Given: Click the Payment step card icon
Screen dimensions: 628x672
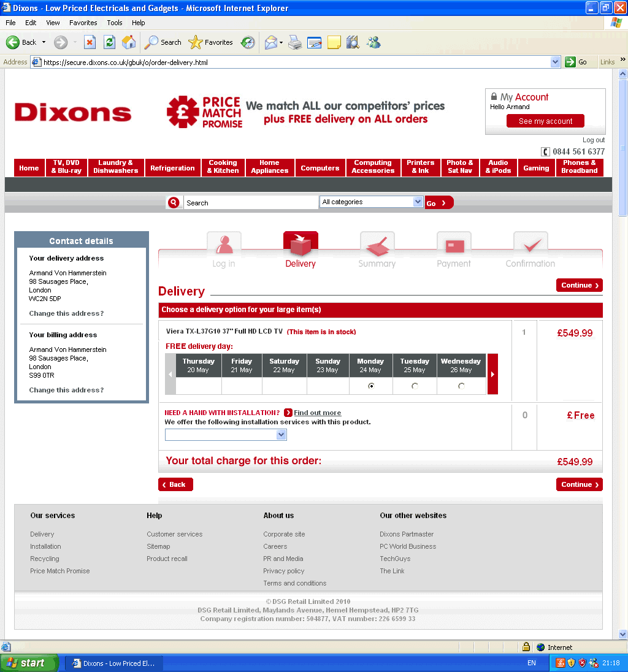Looking at the screenshot, I should click(454, 244).
